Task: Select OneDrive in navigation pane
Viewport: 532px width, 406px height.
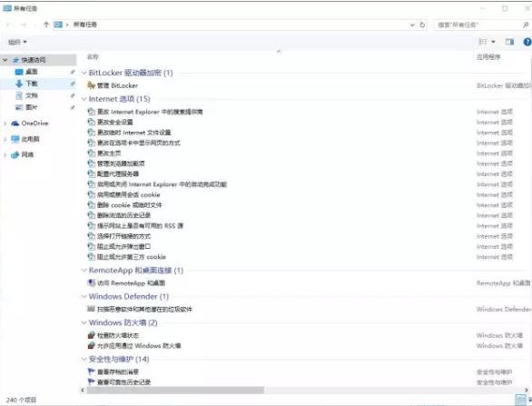Action: 34,124
